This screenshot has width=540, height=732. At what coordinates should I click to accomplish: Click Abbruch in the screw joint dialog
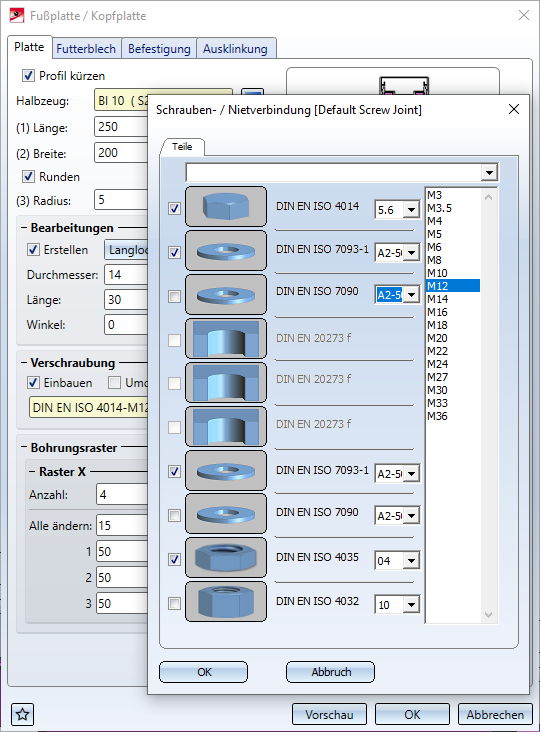pyautogui.click(x=330, y=672)
